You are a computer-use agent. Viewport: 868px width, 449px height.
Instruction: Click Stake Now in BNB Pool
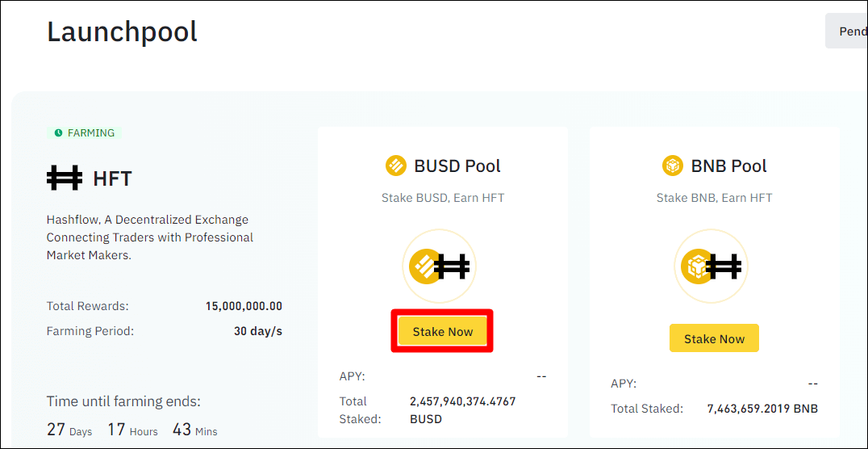coord(714,338)
